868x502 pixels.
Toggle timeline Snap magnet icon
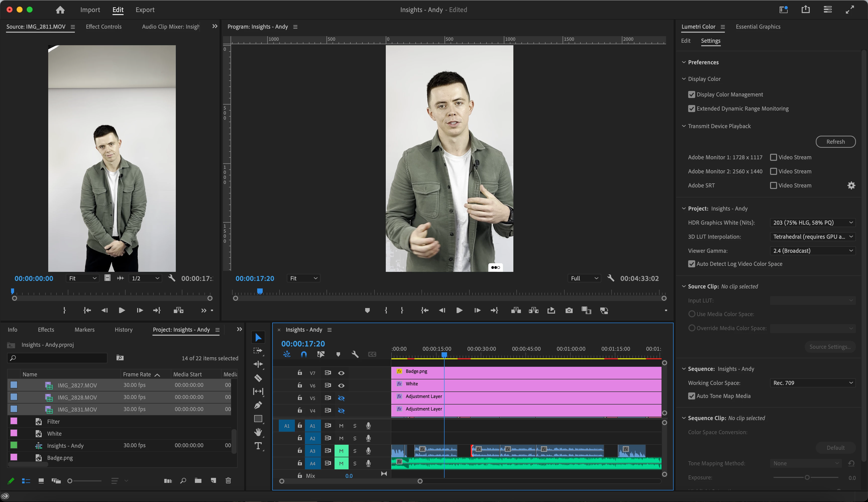point(303,354)
